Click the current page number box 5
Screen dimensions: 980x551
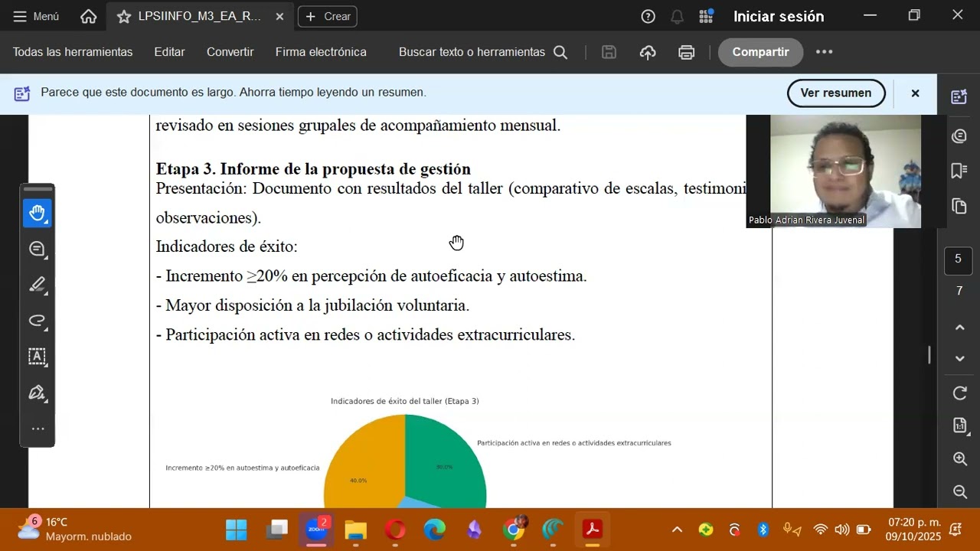coord(958,259)
